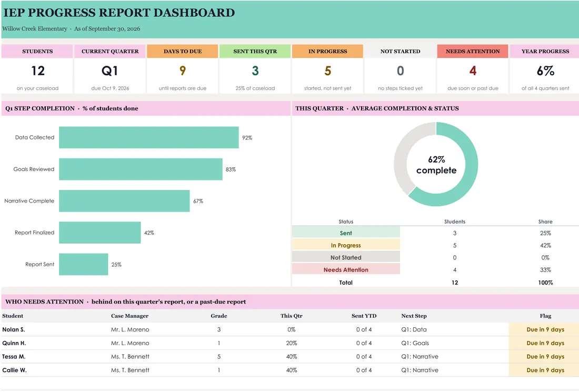Click the This Quarter Average Completion header
The image size is (579, 392).
(435, 108)
